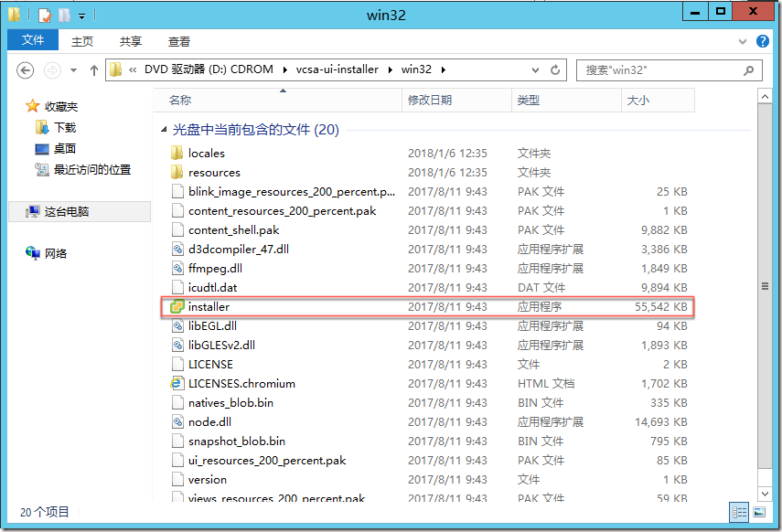Open the recent locations dropdown arrow

(73, 70)
